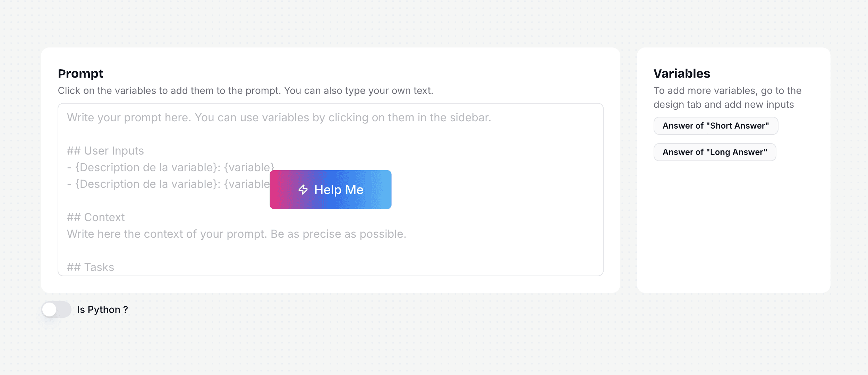Click empty space in the Variables panel
The image size is (868, 375).
coord(733,225)
